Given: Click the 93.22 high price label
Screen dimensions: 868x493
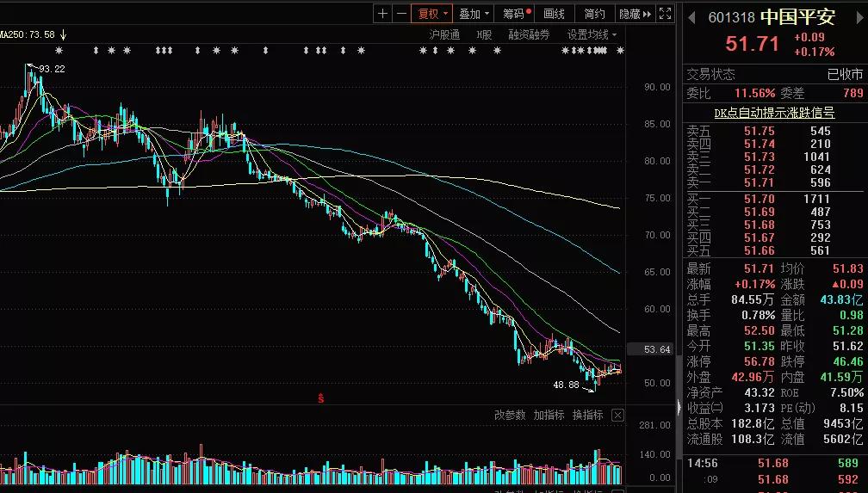Looking at the screenshot, I should coord(52,69).
